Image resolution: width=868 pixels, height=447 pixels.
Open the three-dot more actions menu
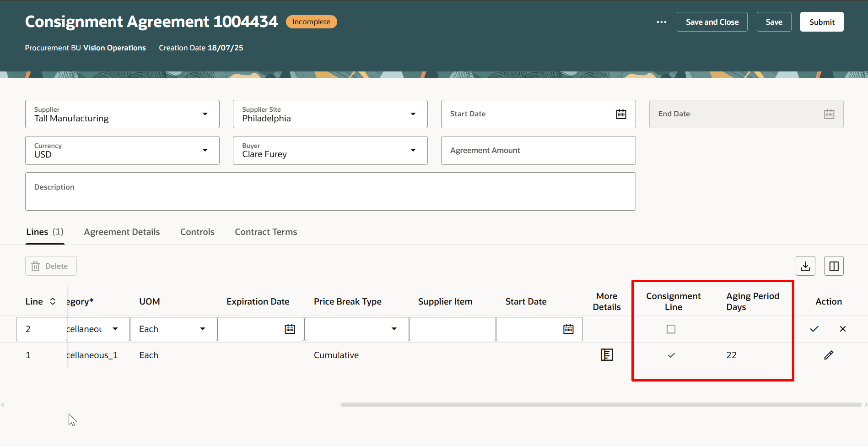pos(661,22)
